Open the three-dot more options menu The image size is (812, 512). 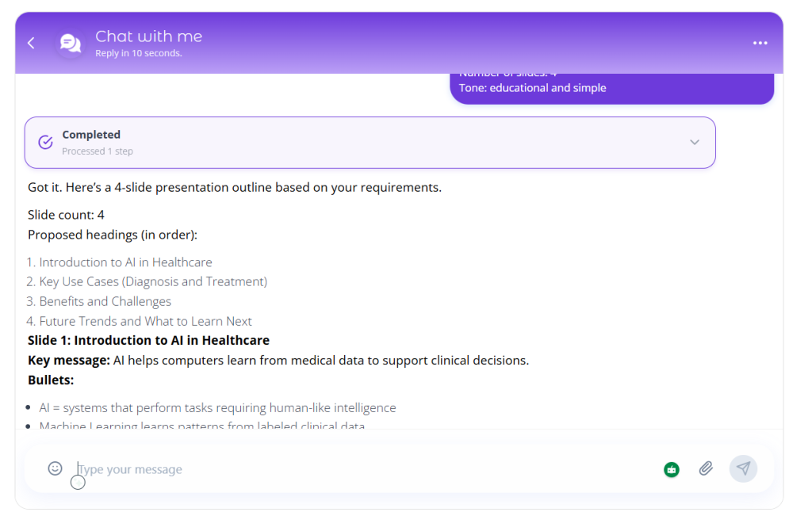[x=760, y=43]
